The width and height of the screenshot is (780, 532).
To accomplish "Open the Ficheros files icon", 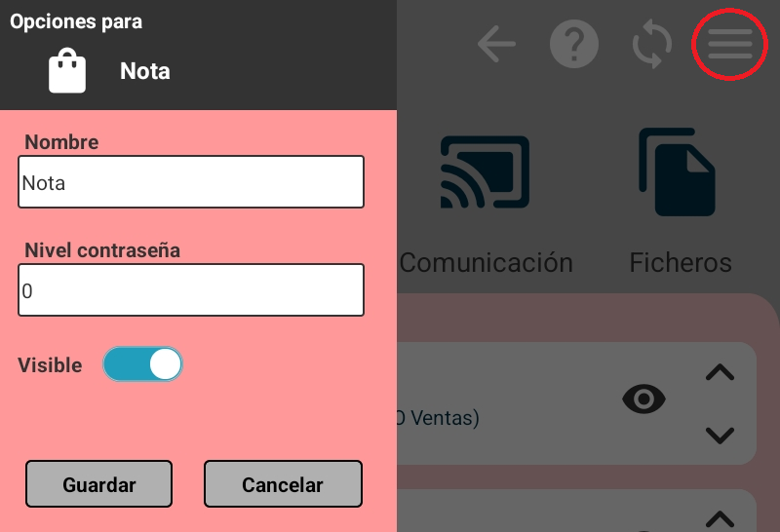I will click(x=679, y=172).
